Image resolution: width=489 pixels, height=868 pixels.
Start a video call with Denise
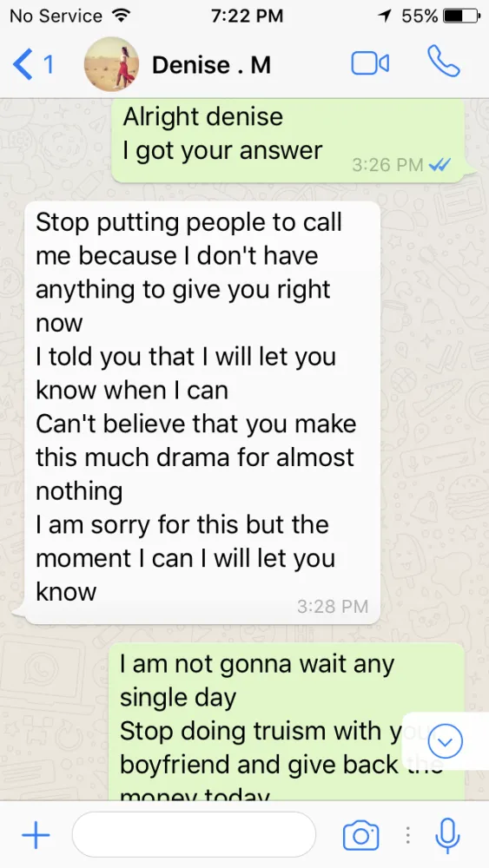point(370,63)
